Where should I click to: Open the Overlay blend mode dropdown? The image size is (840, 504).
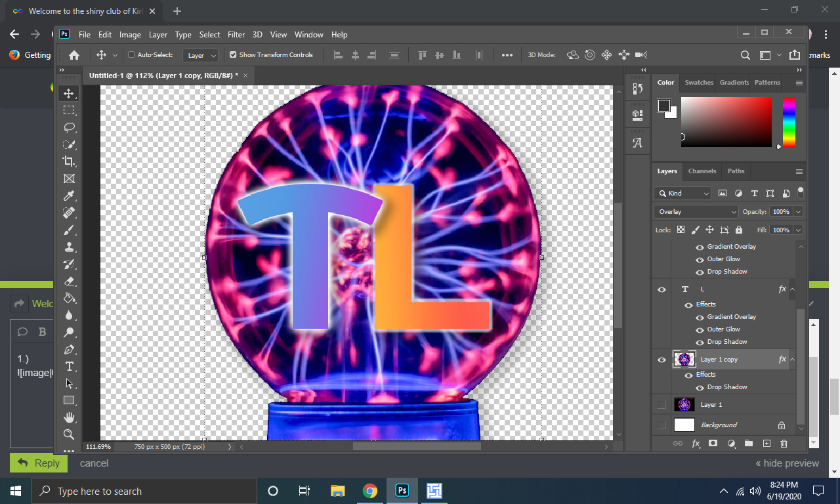(696, 212)
